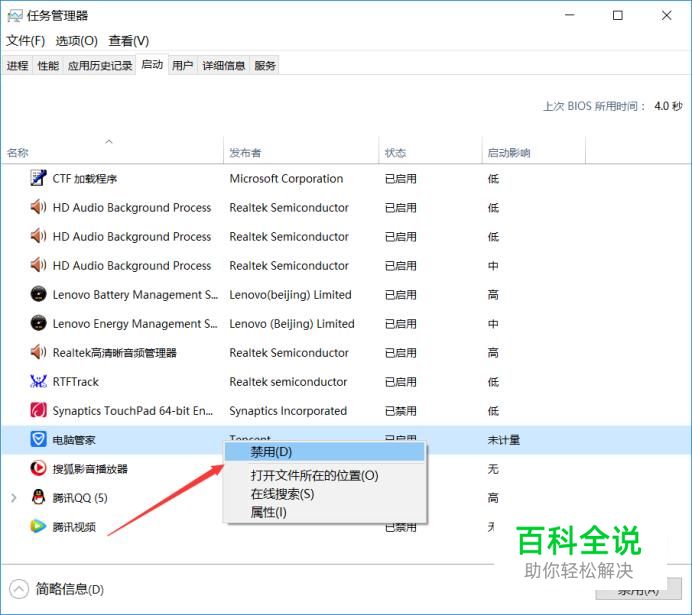Click Lenovo(beijing) Limited publisher cell

pos(290,295)
